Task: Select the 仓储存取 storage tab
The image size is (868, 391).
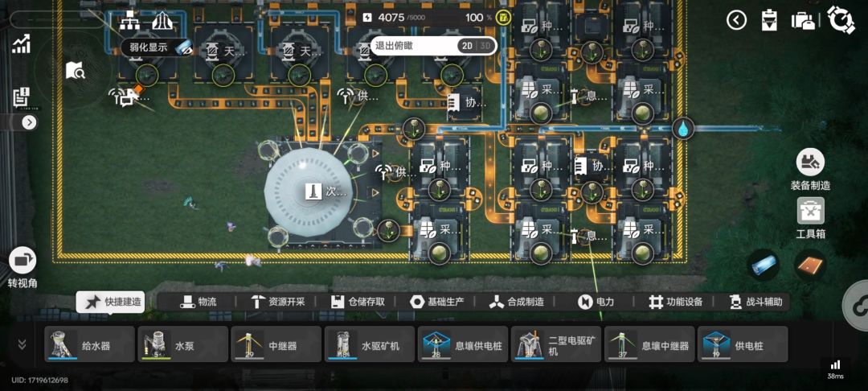Action: click(x=357, y=302)
